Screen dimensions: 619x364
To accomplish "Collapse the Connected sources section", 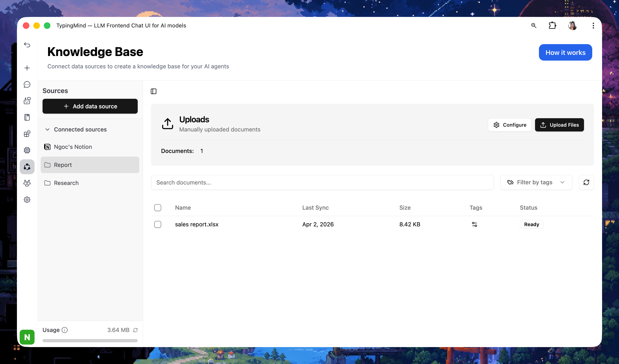I will pyautogui.click(x=47, y=129).
